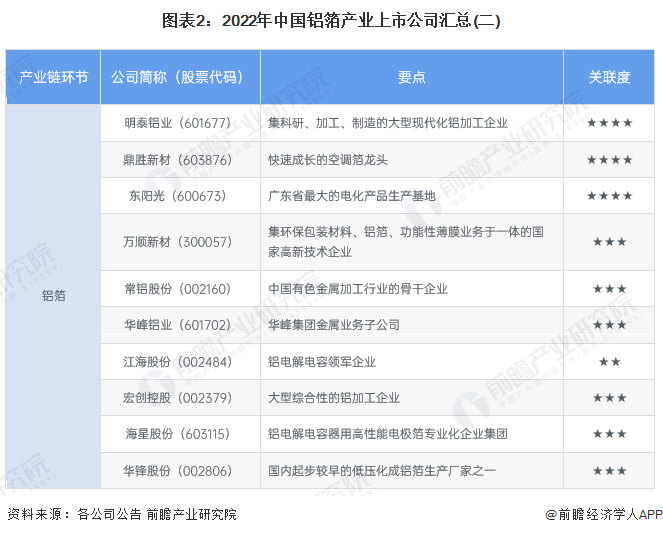Click the three-star rating for 华峰铝业
The image size is (663, 535).
[x=609, y=325]
